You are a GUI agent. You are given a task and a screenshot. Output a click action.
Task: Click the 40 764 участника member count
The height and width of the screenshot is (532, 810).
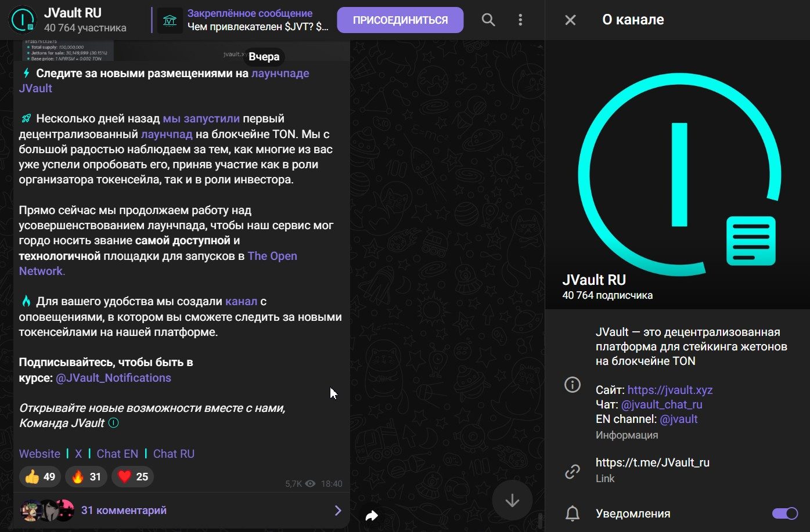[85, 28]
